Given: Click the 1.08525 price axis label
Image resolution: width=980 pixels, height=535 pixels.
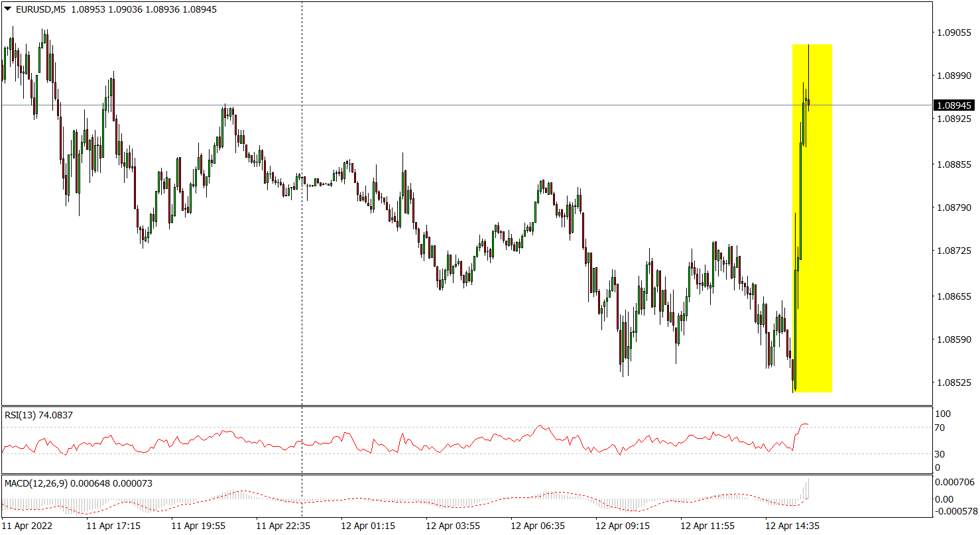Looking at the screenshot, I should [x=954, y=383].
